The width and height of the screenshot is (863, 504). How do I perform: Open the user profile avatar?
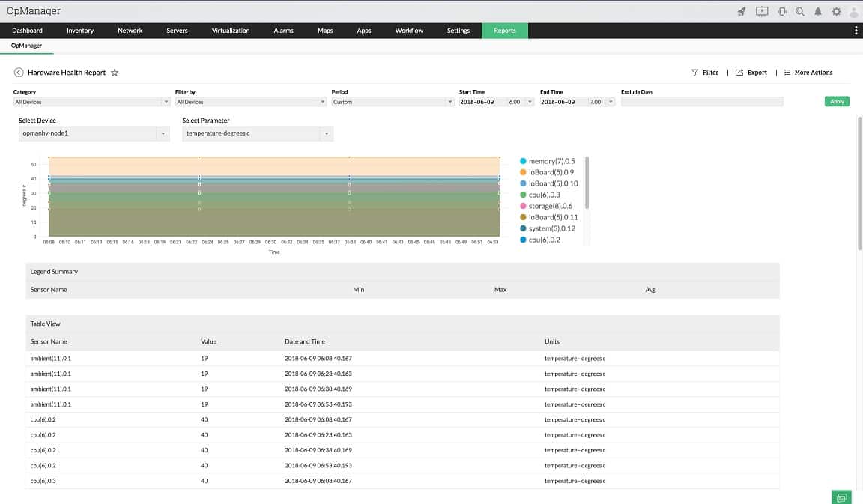(x=854, y=11)
